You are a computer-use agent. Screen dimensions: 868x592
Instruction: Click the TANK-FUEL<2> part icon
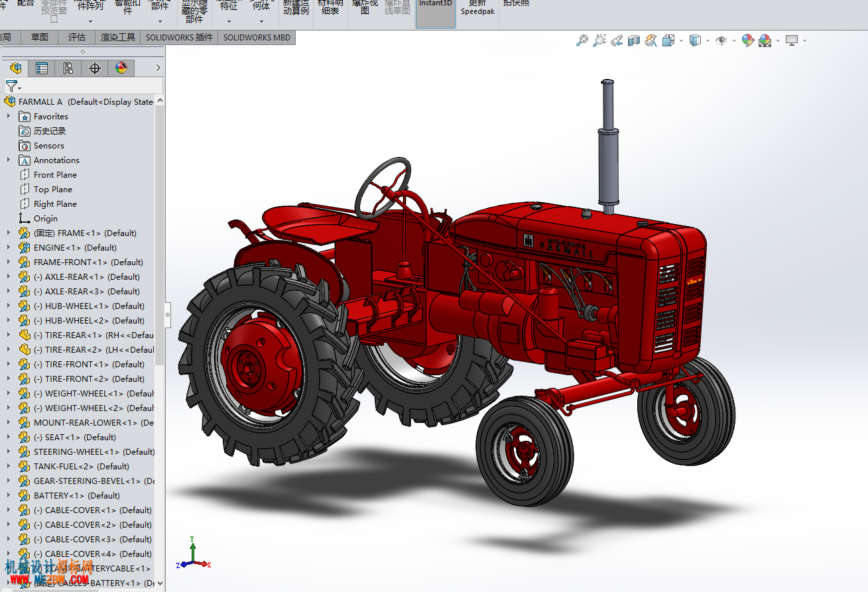tap(25, 466)
